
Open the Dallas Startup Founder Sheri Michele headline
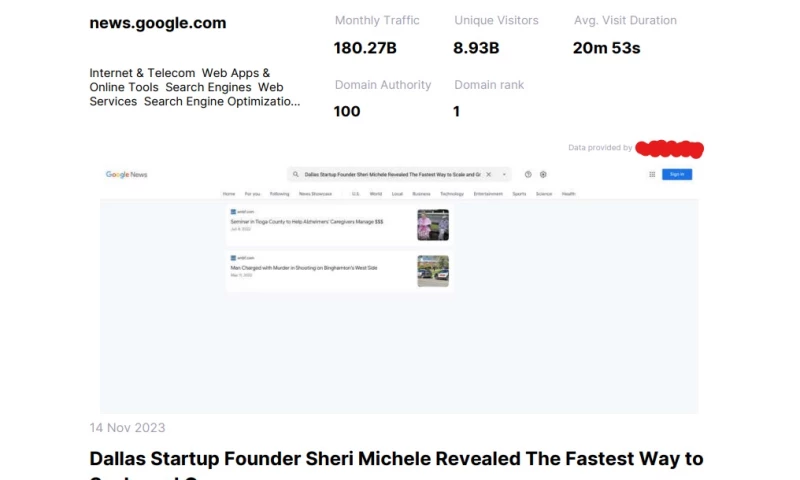[x=396, y=459]
